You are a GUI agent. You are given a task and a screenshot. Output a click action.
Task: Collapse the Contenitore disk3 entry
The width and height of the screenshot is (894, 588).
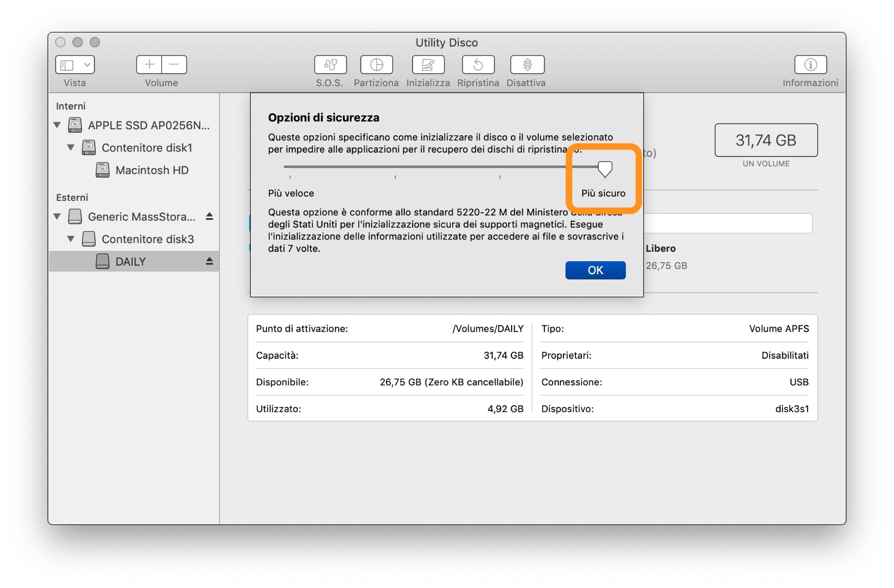[x=71, y=239]
